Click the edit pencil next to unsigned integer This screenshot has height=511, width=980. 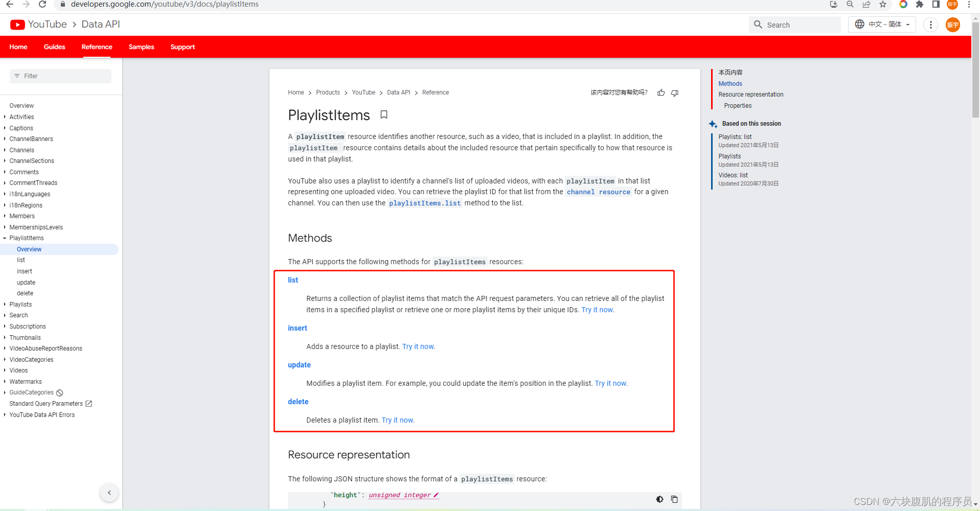(436, 495)
